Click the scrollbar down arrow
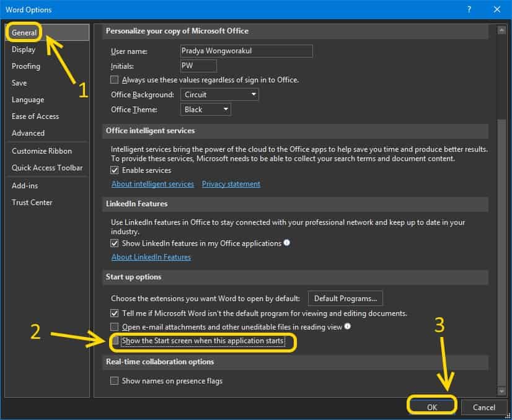 pyautogui.click(x=501, y=391)
